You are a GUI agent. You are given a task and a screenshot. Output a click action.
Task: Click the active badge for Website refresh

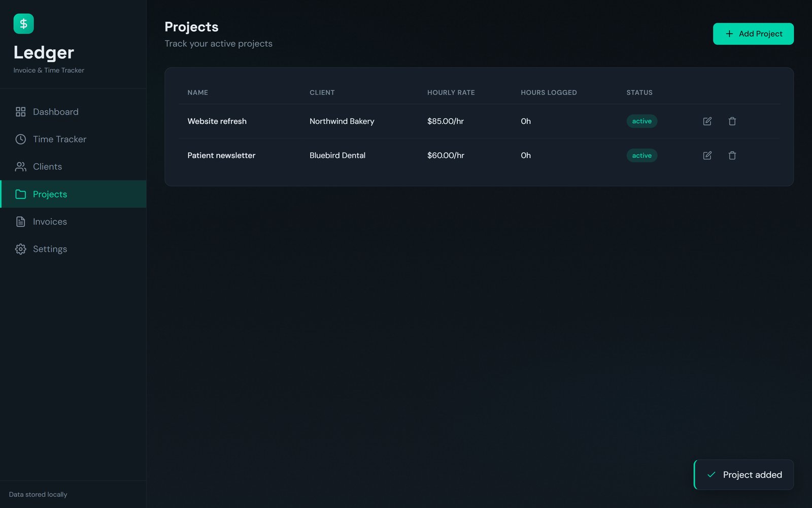641,121
